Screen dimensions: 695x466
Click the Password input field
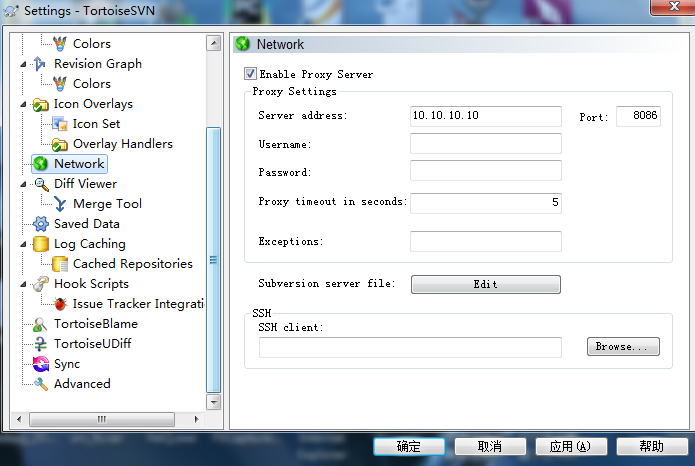pyautogui.click(x=486, y=171)
